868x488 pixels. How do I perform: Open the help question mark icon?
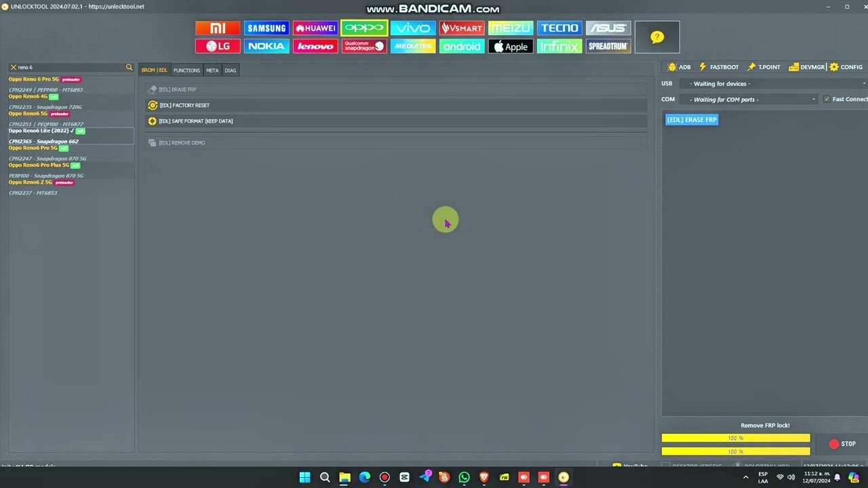click(656, 37)
